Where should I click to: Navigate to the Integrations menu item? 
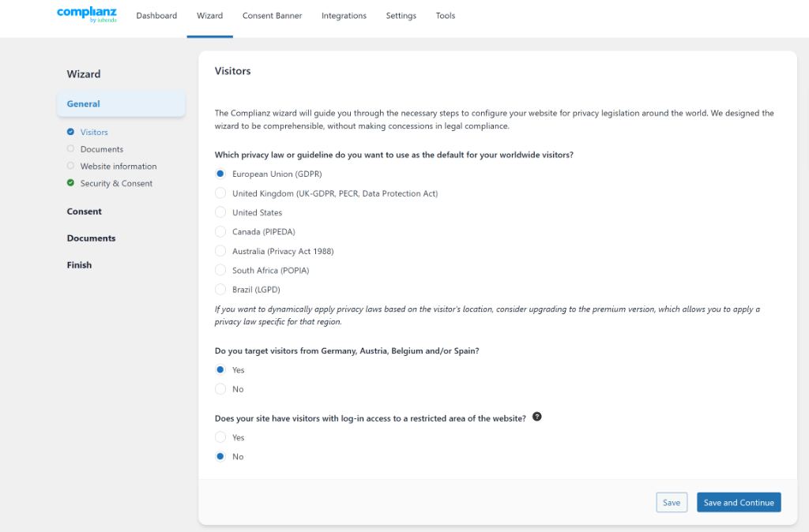click(344, 15)
